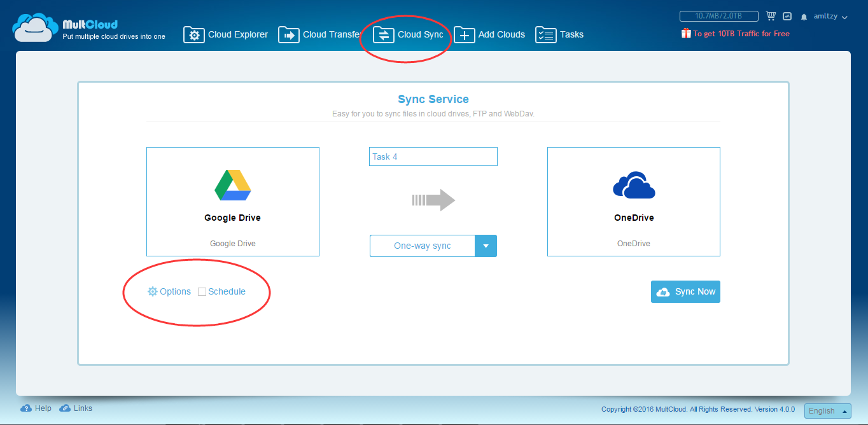Screen dimensions: 868x425
Task: Open the traffic activity monitor icon
Action: (787, 17)
